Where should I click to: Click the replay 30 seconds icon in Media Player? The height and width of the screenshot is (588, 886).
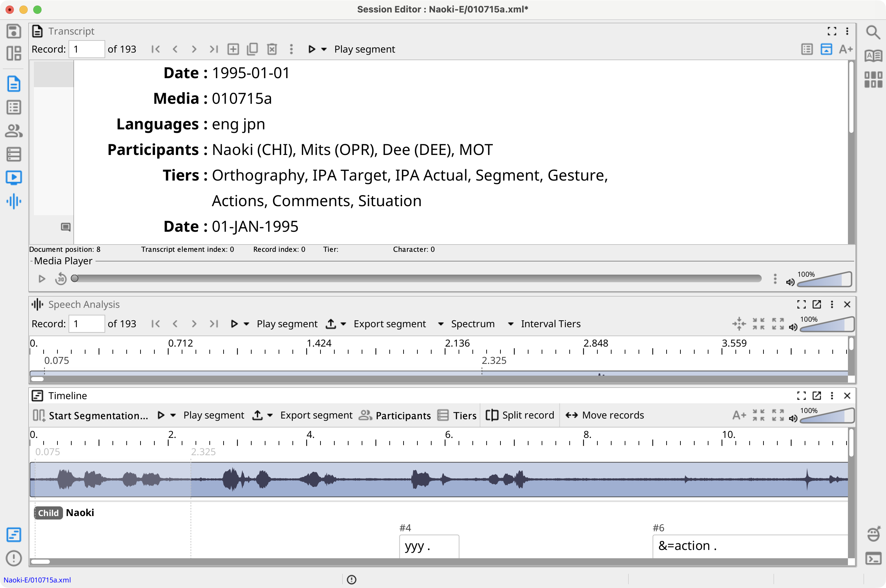(x=61, y=279)
